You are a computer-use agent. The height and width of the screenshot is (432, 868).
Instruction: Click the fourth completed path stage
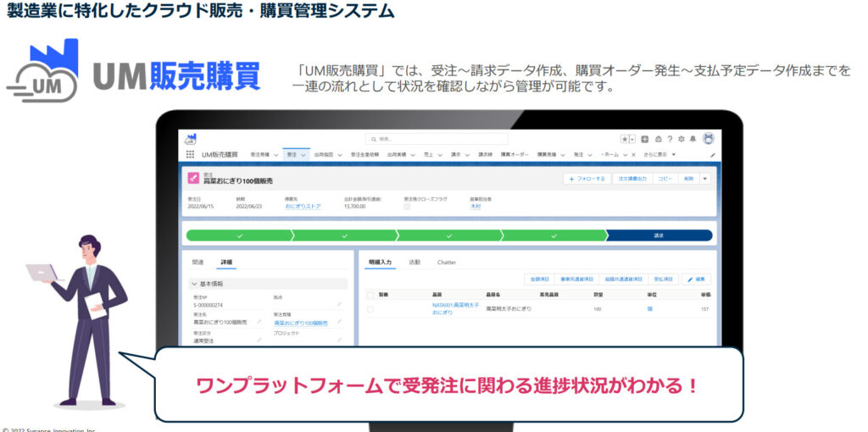coord(554,235)
